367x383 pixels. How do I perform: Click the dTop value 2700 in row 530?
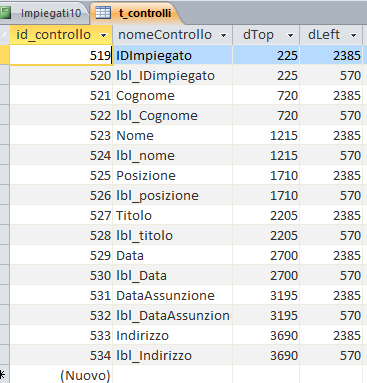tap(266, 275)
